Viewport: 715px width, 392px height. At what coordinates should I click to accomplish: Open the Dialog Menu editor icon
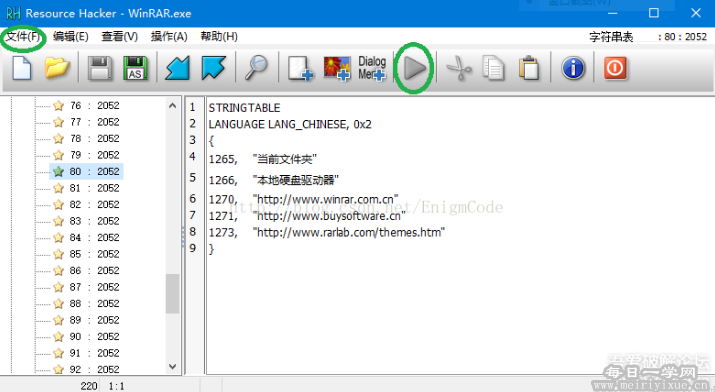pos(372,68)
